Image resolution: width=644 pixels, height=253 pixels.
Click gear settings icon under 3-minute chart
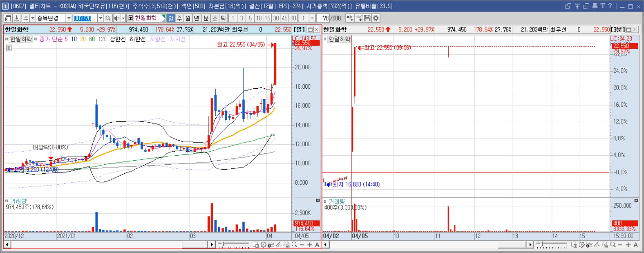pos(582,245)
